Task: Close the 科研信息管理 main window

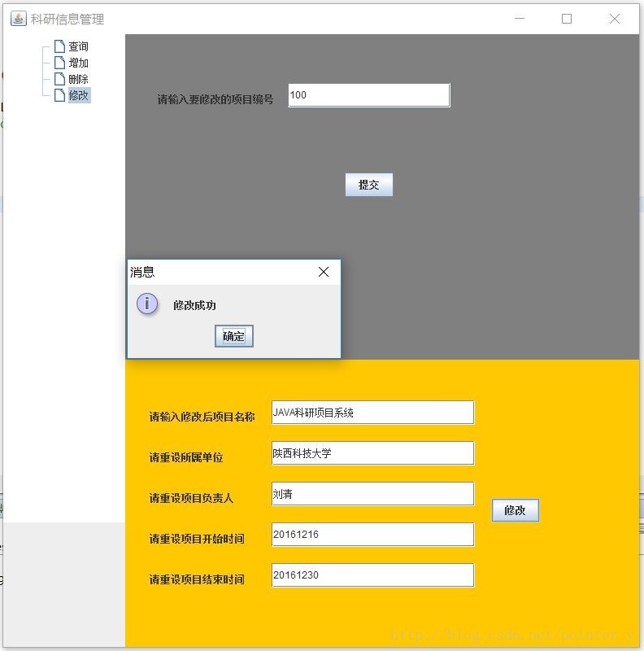Action: 615,19
